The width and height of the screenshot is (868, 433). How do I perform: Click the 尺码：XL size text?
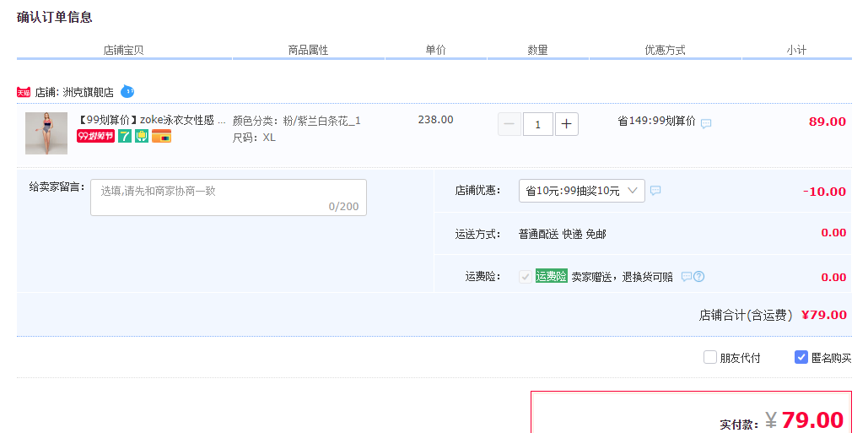[x=254, y=138]
